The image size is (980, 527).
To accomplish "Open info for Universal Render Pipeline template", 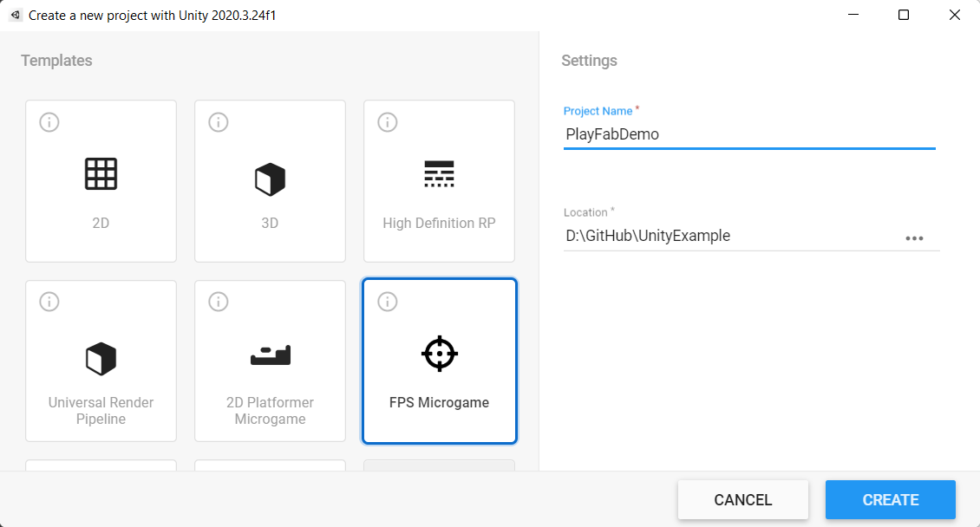I will point(49,302).
